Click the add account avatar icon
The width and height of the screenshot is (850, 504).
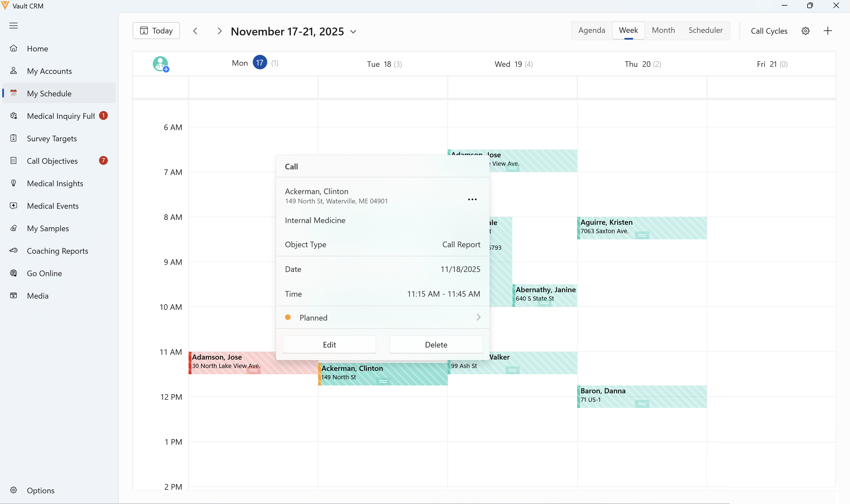pyautogui.click(x=161, y=64)
